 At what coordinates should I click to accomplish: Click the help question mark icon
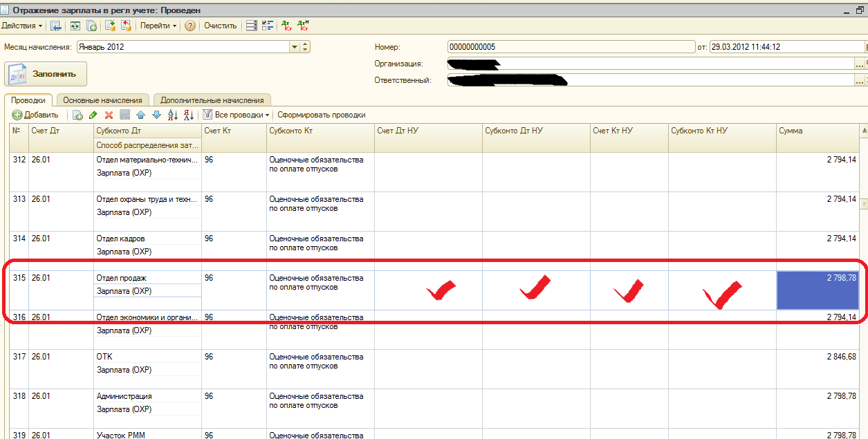point(190,26)
